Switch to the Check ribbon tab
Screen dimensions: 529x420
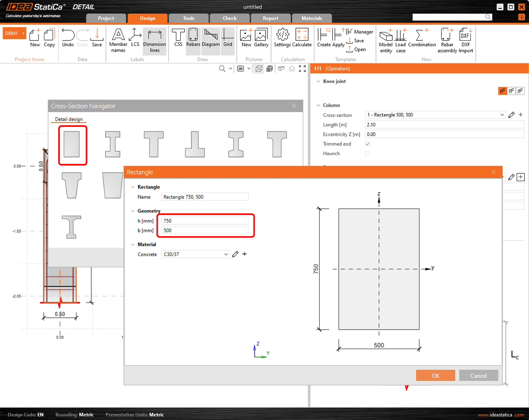tap(229, 18)
